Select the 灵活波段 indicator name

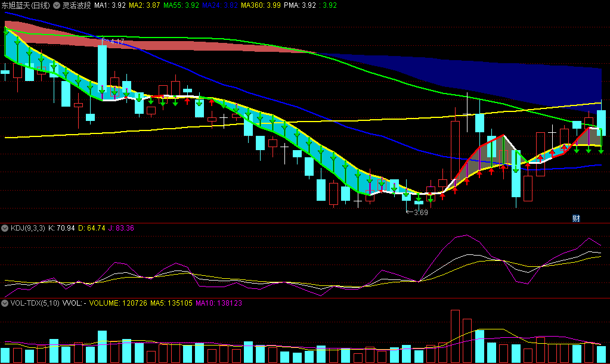pyautogui.click(x=77, y=5)
